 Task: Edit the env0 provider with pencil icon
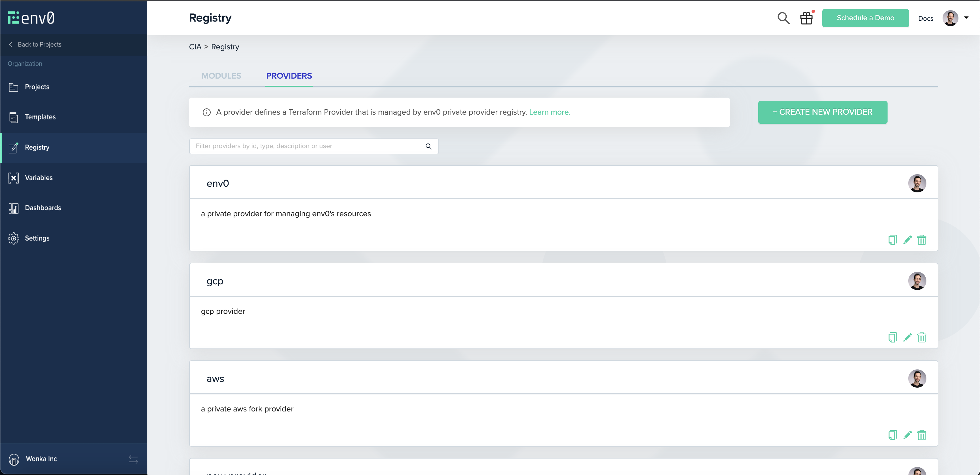click(907, 240)
